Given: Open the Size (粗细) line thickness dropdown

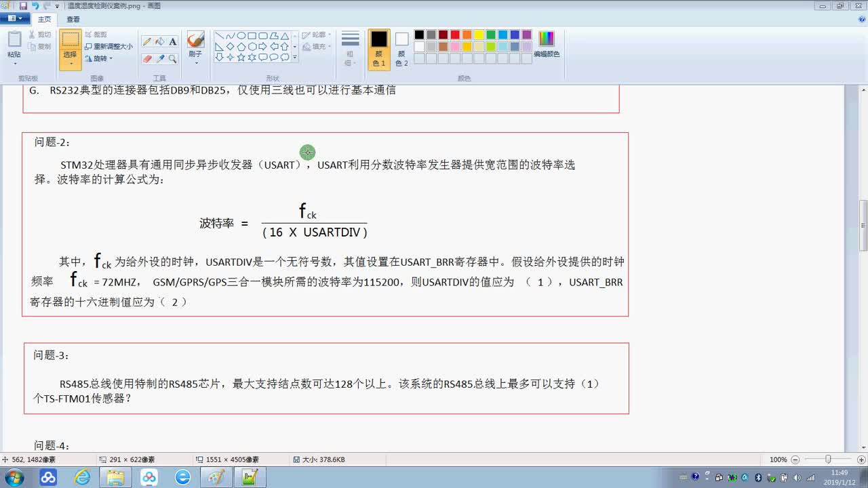Looking at the screenshot, I should pos(350,49).
